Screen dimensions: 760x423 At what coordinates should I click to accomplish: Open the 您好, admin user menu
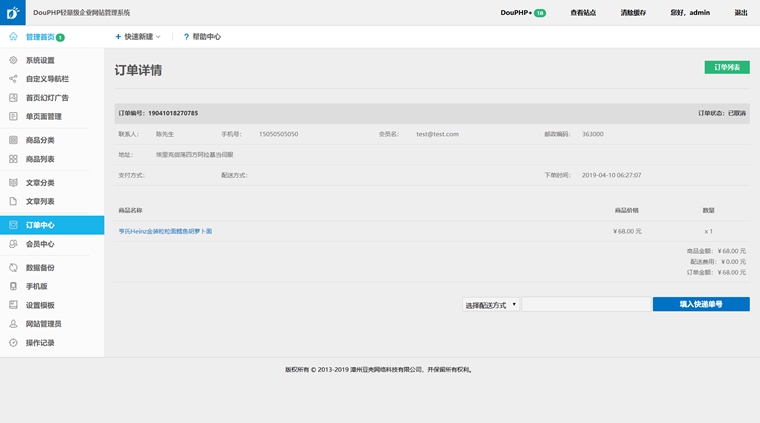click(690, 13)
